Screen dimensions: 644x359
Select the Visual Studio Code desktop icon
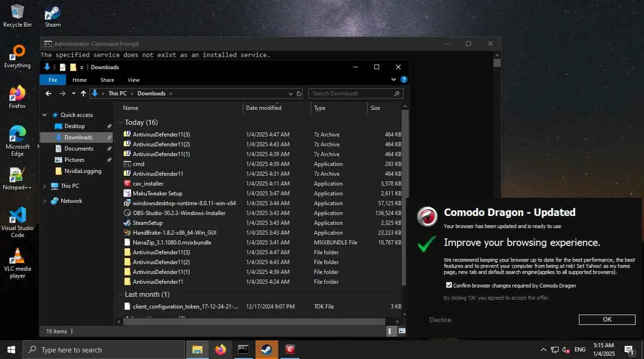point(17,222)
